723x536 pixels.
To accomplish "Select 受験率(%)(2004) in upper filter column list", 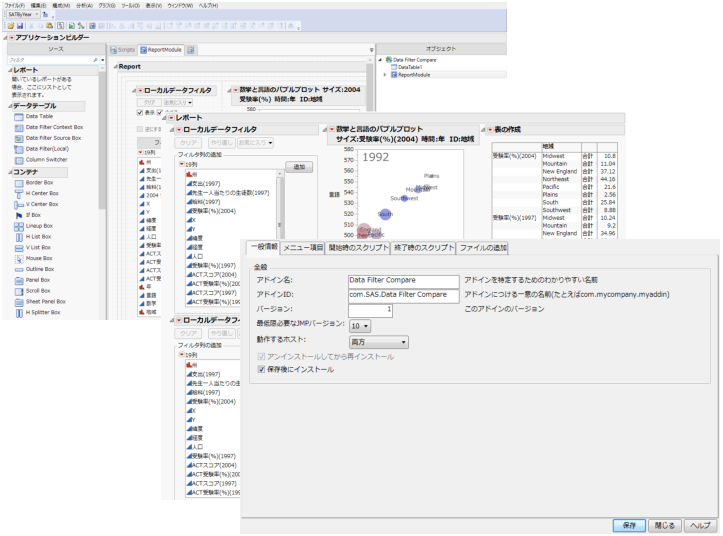I will coord(211,211).
